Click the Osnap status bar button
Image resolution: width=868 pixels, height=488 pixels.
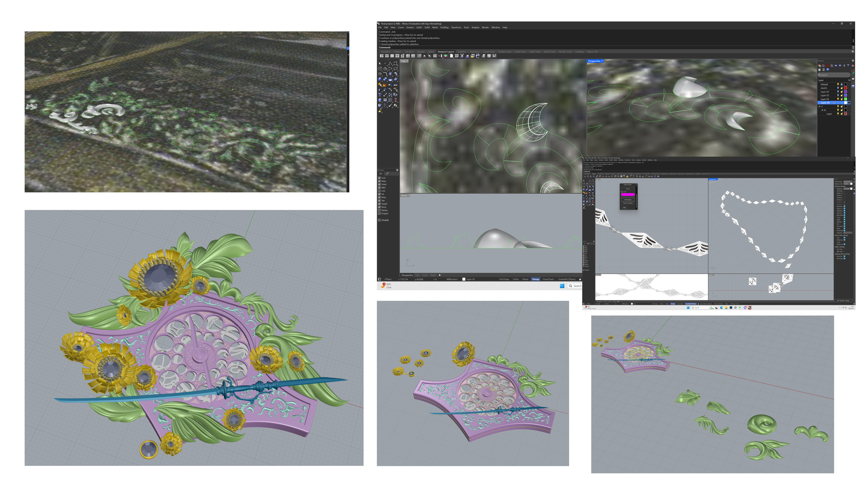pyautogui.click(x=536, y=279)
